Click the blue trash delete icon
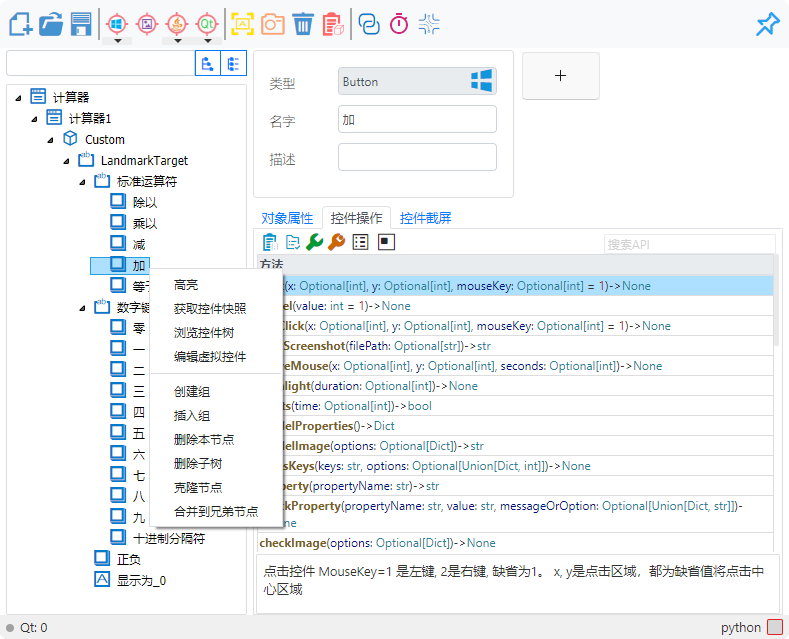789x639 pixels. point(303,24)
